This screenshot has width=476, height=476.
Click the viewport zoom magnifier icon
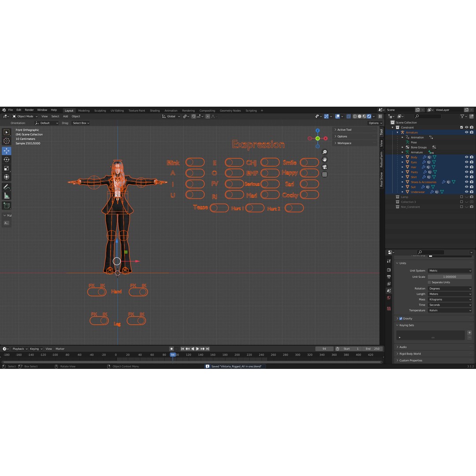[x=324, y=152]
